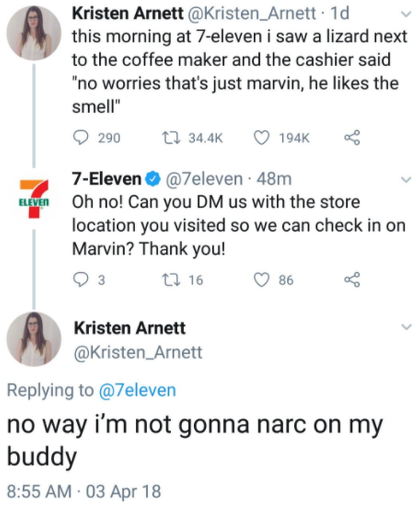Like the tweet with 194K likes

point(261,138)
